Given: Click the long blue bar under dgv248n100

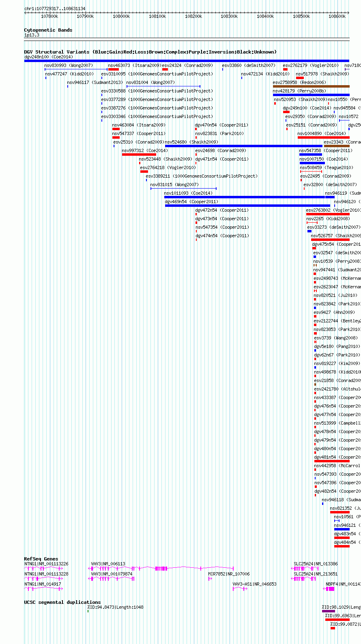Looking at the screenshot, I should click(187, 61).
